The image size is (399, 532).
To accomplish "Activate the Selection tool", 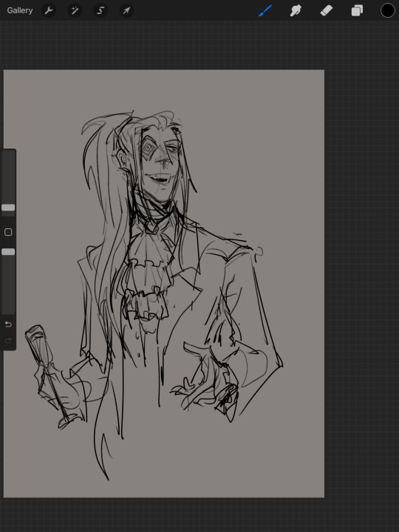I will click(100, 10).
